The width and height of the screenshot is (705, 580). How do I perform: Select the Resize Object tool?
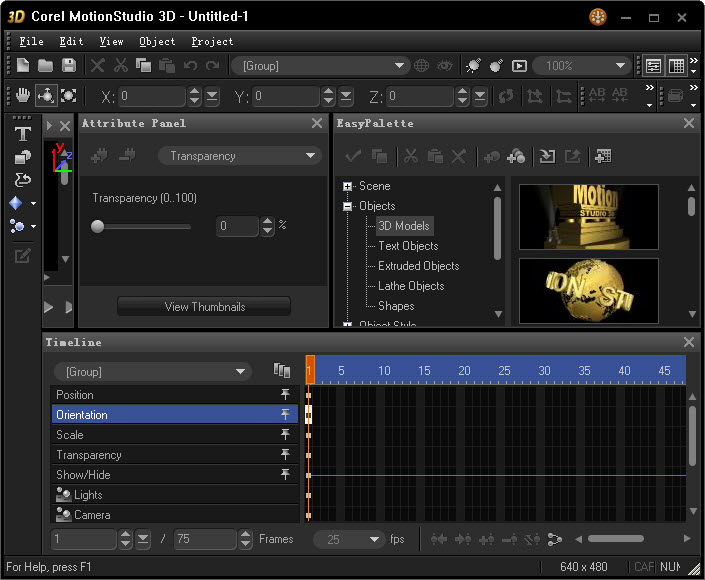(x=68, y=96)
